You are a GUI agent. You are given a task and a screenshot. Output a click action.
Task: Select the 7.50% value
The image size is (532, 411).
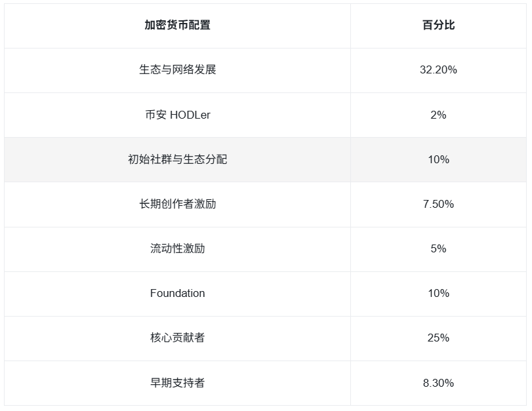pyautogui.click(x=438, y=204)
